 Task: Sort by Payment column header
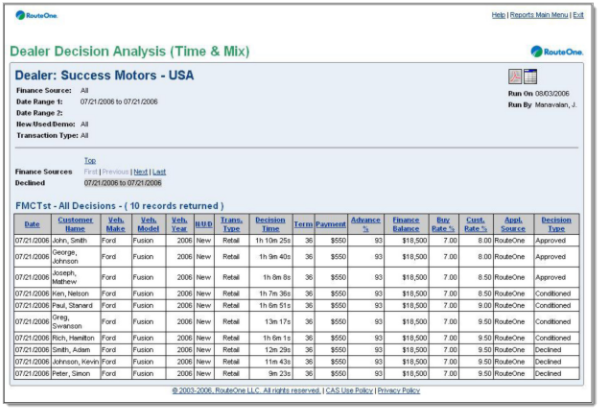(331, 224)
